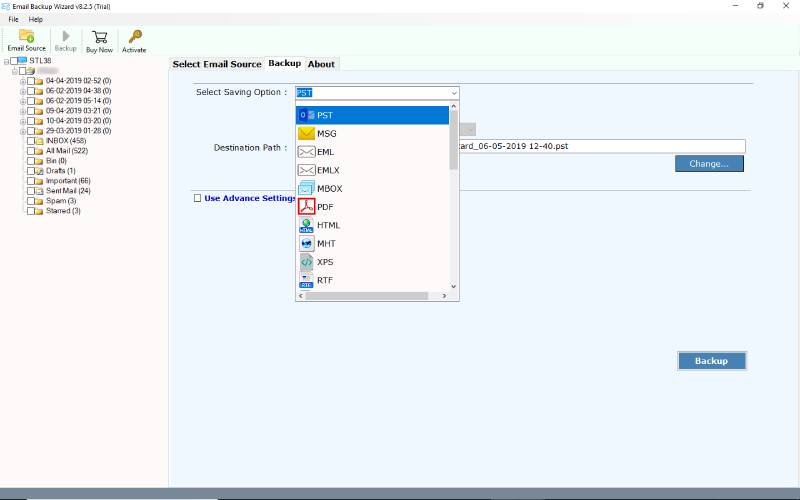
Task: Click the INBOX folder icon
Action: point(39,141)
